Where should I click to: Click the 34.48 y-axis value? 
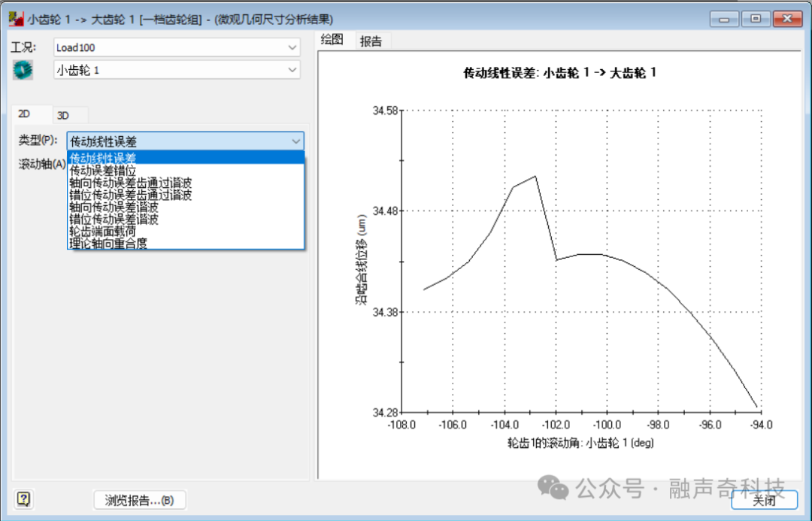click(386, 211)
